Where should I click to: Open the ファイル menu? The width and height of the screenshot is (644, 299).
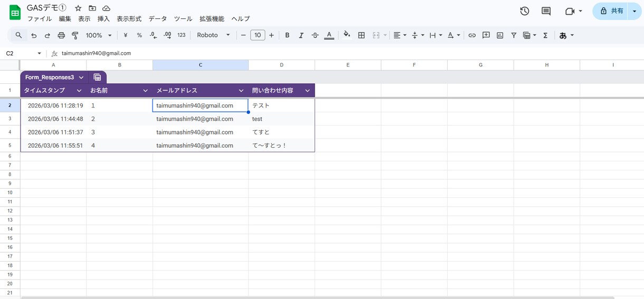(x=40, y=18)
